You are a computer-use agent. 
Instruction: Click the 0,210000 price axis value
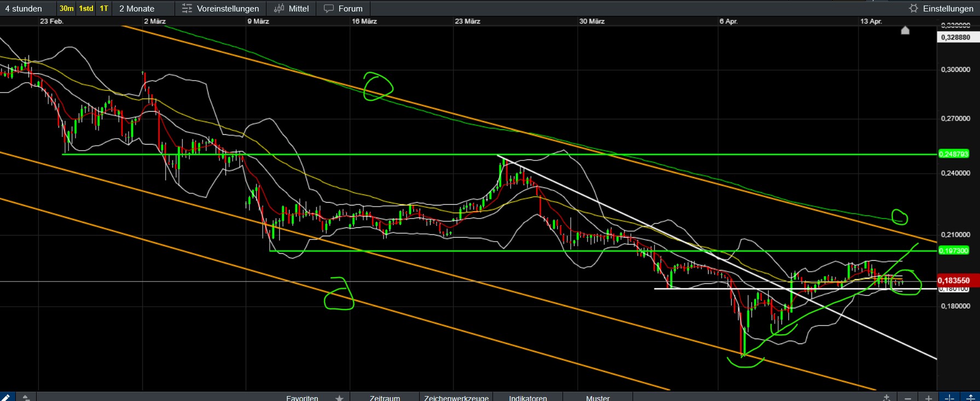click(955, 234)
